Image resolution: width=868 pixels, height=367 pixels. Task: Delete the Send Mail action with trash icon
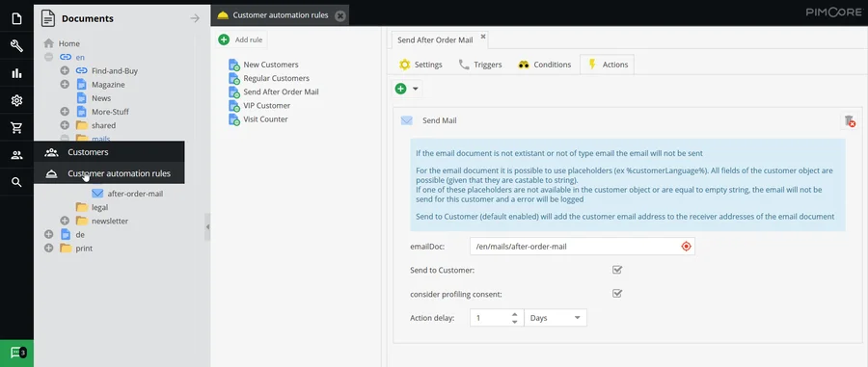coord(849,121)
